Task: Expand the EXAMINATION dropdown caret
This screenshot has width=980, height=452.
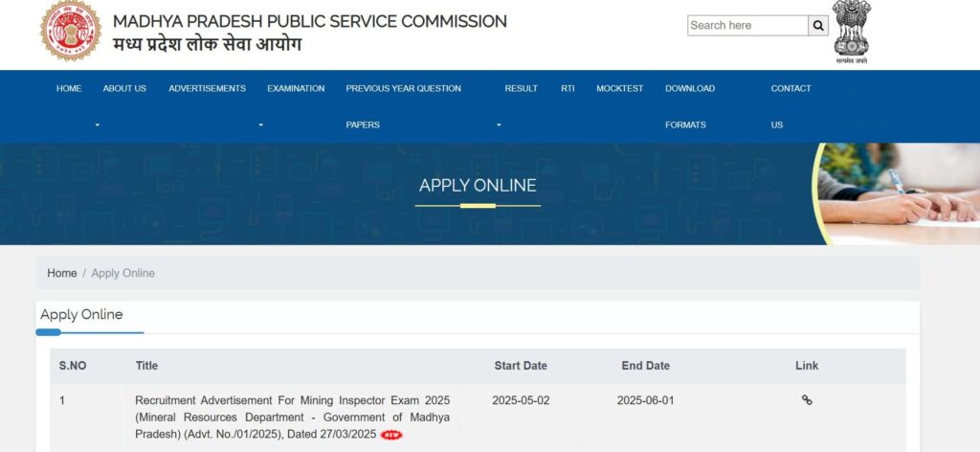Action: pyautogui.click(x=260, y=125)
